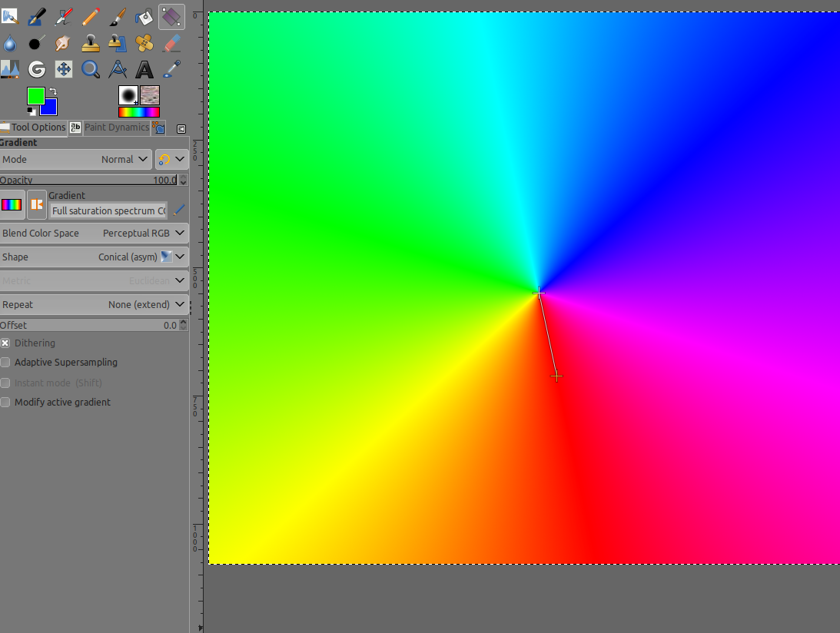Switch to the Paint Dynamics tab
The width and height of the screenshot is (840, 633).
point(115,128)
